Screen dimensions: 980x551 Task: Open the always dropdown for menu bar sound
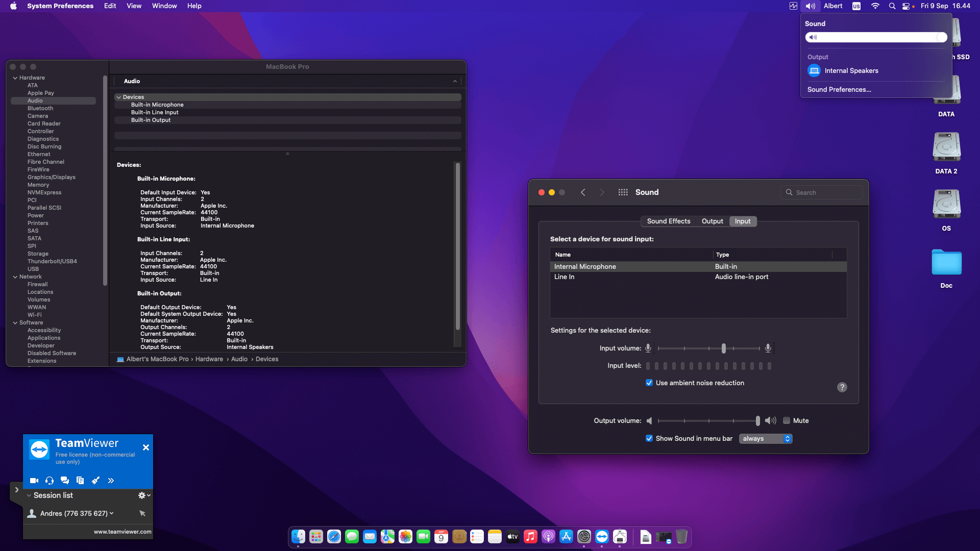tap(765, 438)
